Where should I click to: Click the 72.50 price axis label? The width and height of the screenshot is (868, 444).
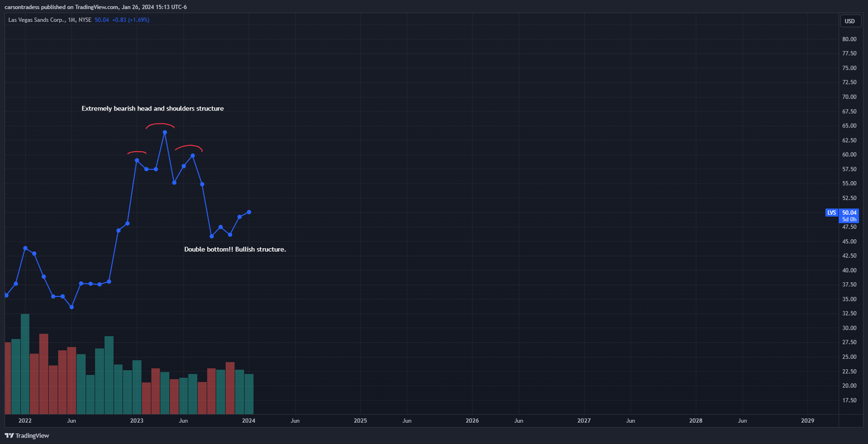849,82
